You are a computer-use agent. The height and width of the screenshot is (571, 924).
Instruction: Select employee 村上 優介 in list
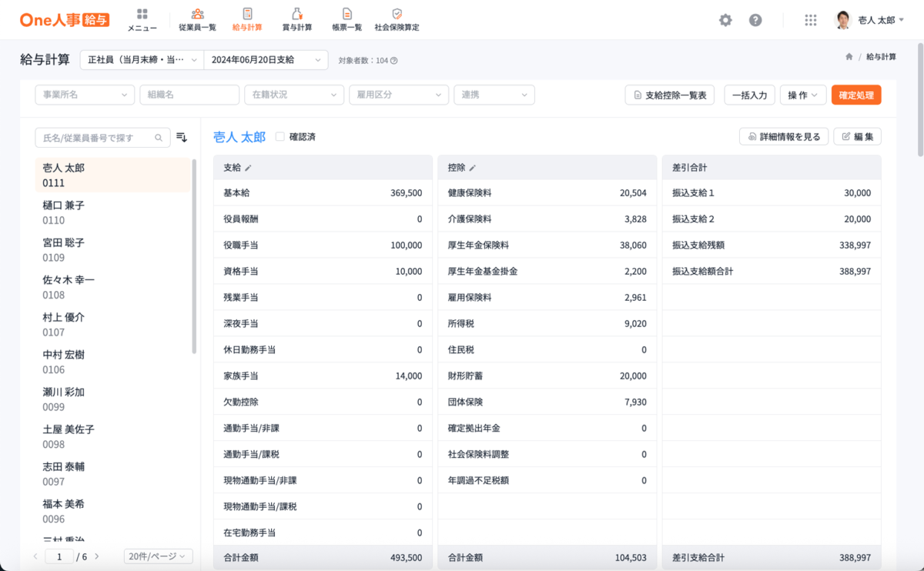tap(112, 324)
